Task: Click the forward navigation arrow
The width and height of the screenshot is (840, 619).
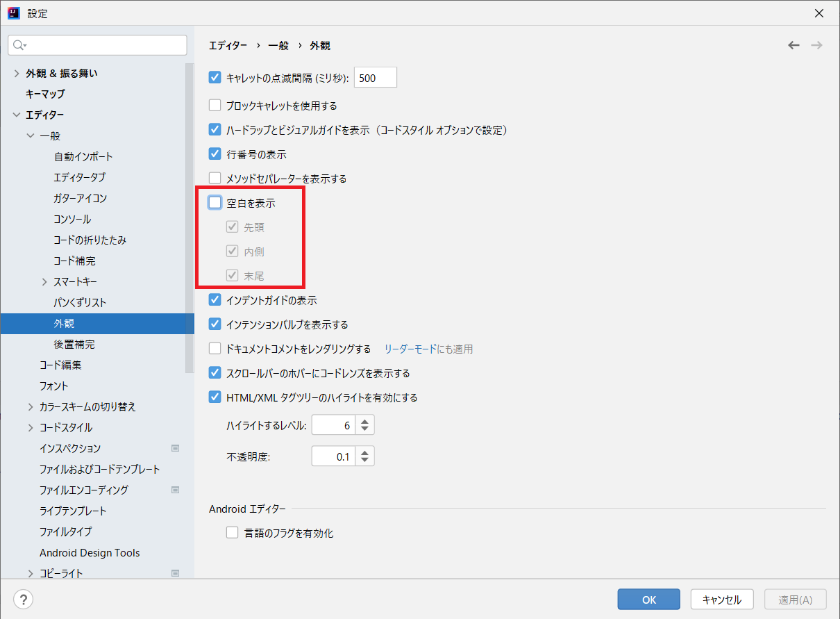Action: (816, 45)
